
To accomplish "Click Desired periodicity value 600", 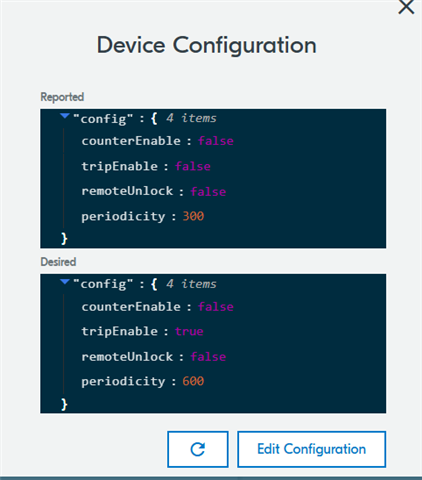I will click(193, 381).
